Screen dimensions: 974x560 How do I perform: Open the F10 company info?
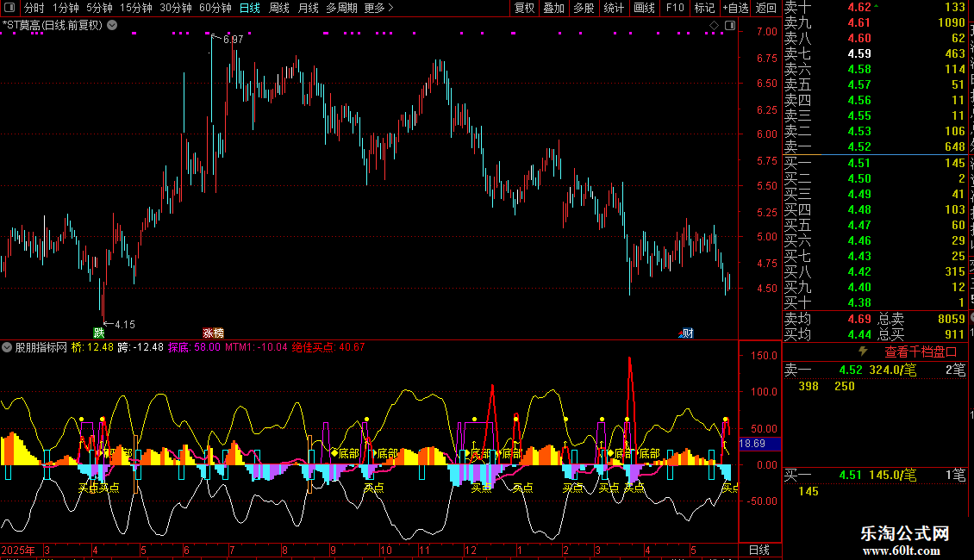point(675,8)
